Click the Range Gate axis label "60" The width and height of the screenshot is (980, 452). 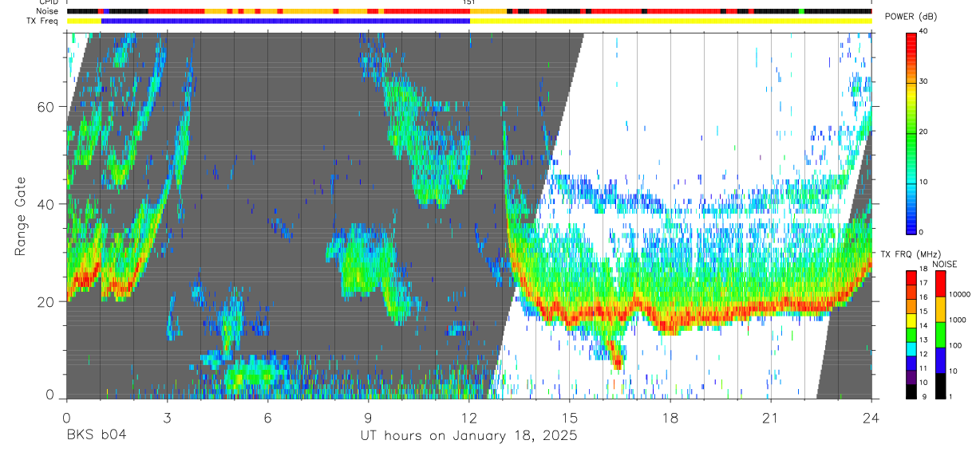tap(46, 107)
